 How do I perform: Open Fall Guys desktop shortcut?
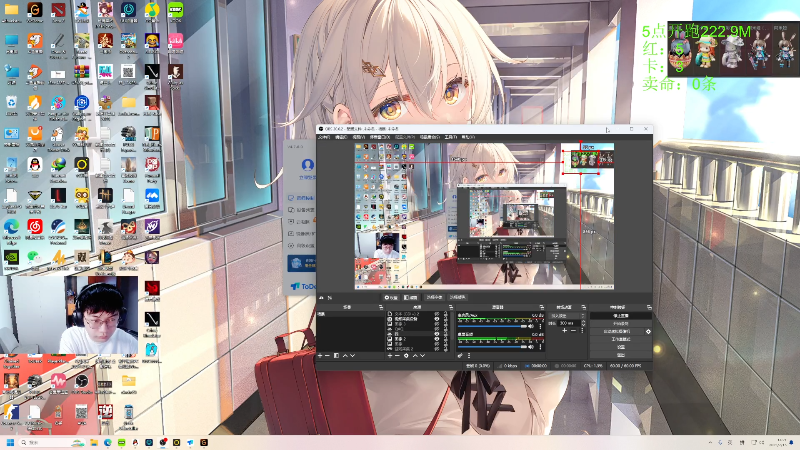(105, 74)
